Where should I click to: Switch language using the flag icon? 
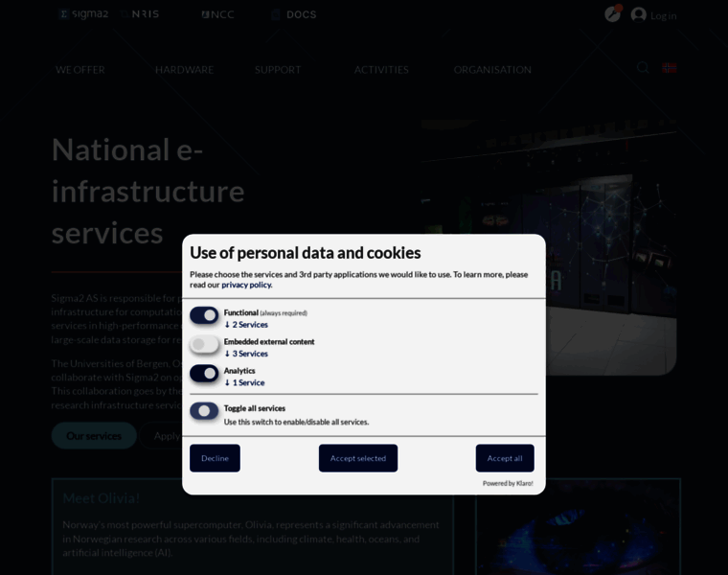pyautogui.click(x=670, y=68)
